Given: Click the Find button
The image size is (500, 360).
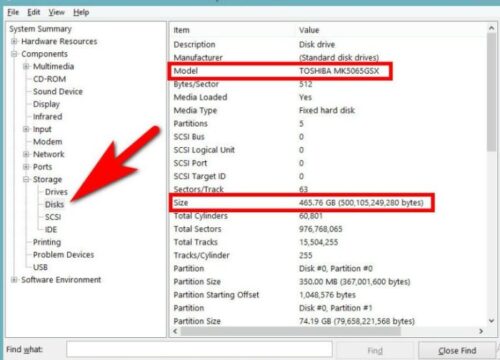Looking at the screenshot, I should click(x=375, y=351).
